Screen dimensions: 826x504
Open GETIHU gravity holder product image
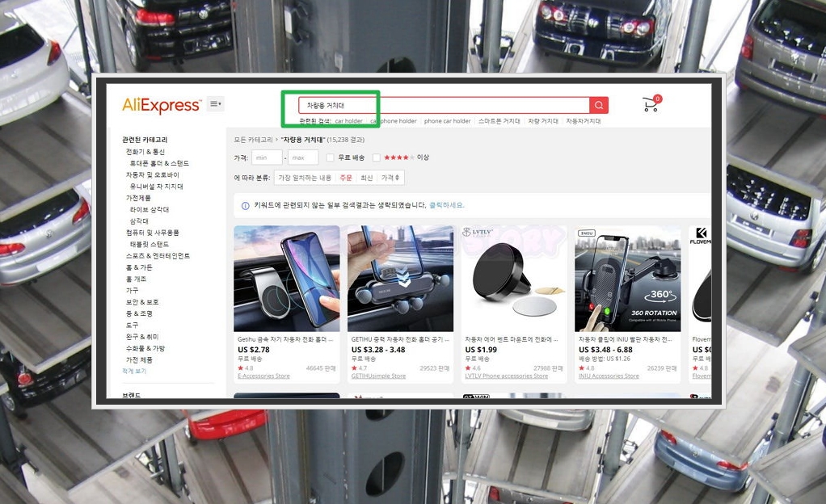pyautogui.click(x=400, y=279)
